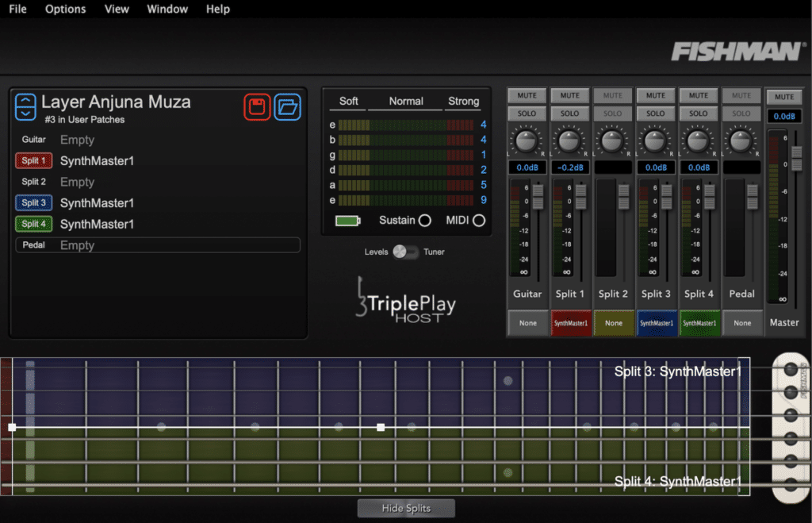Click the Pedal channel pan knob
The width and height of the screenshot is (812, 523).
pyautogui.click(x=741, y=140)
